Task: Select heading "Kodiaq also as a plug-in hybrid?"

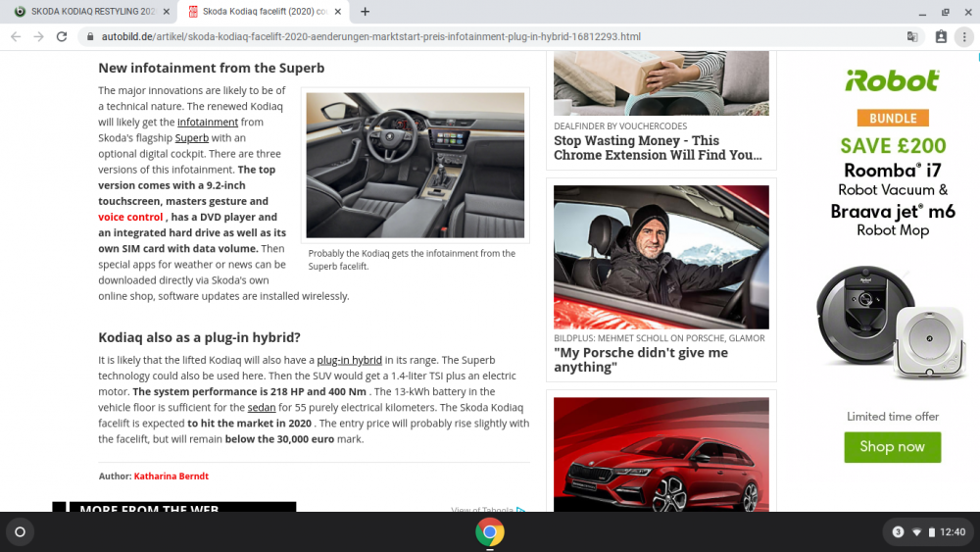Action: pos(199,337)
